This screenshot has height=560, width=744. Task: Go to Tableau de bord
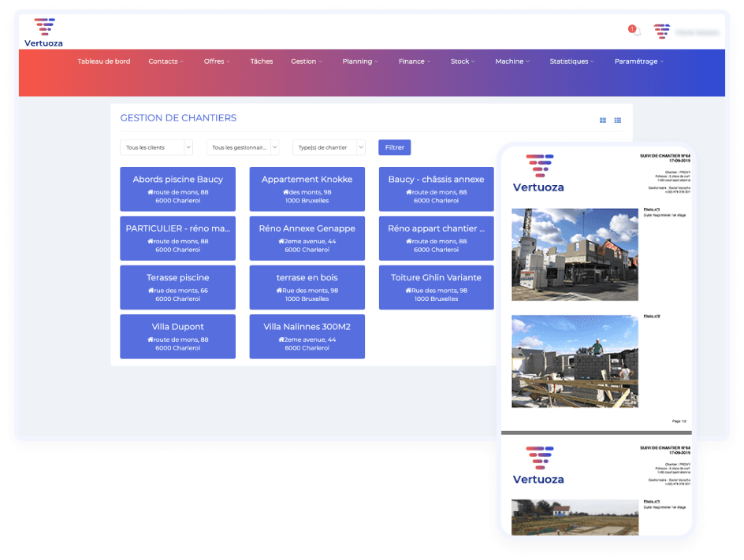pos(104,61)
